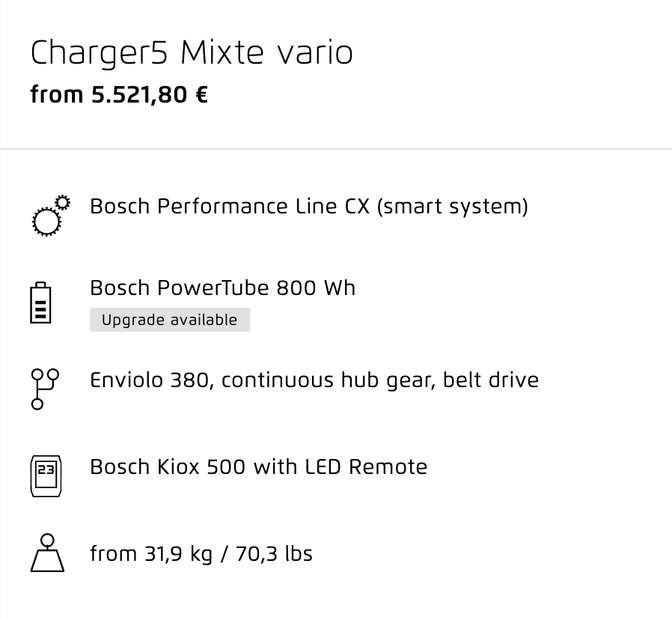Click the weight icon

(x=47, y=553)
